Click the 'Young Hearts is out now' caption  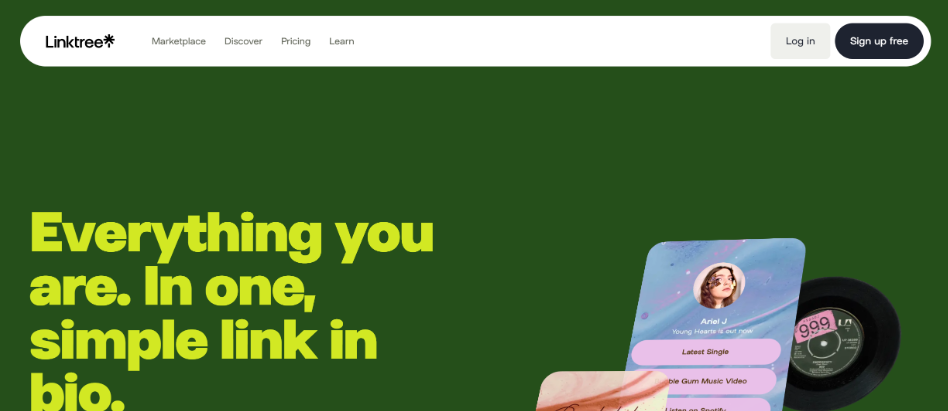tap(712, 331)
